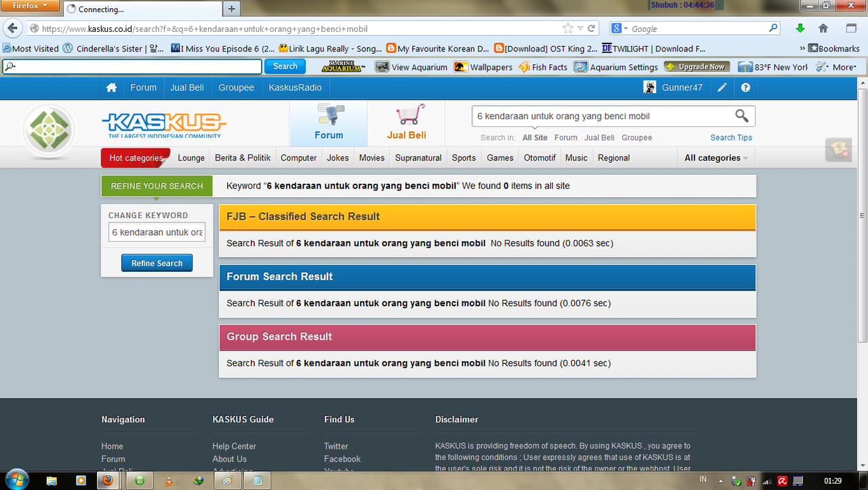868x490 pixels.
Task: Open Wallpapers toolbar item
Action: [483, 67]
